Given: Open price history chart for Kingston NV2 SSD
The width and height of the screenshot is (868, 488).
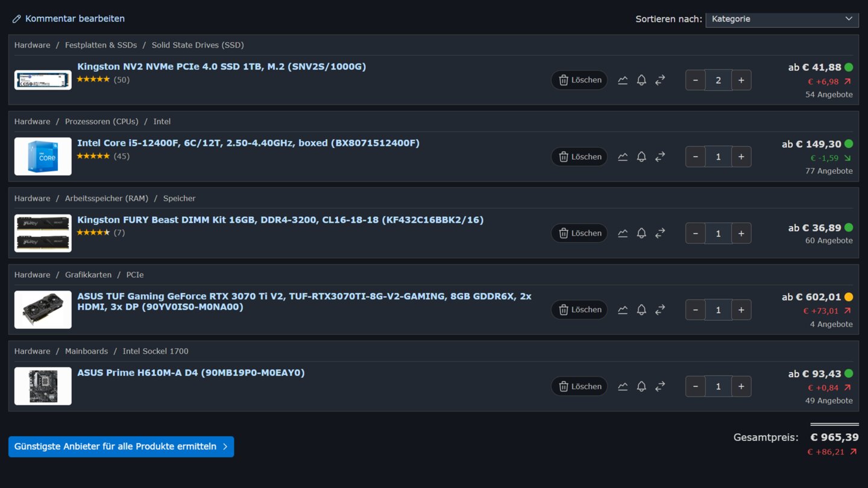Looking at the screenshot, I should [623, 80].
